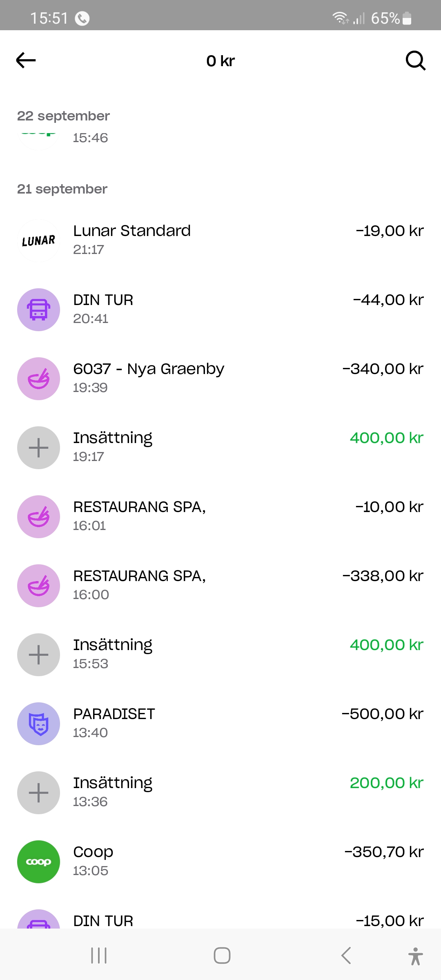The width and height of the screenshot is (441, 980).
Task: Tap the green Coop logo icon
Action: (x=38, y=862)
